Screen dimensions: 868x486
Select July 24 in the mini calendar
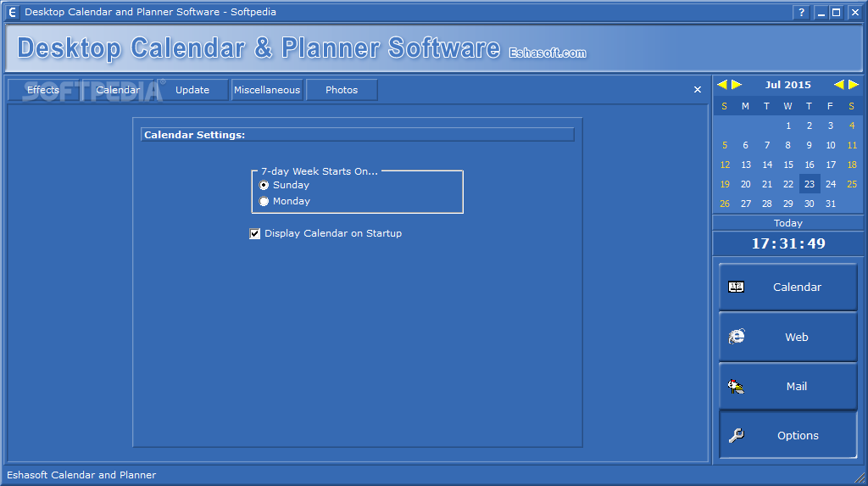click(x=831, y=184)
